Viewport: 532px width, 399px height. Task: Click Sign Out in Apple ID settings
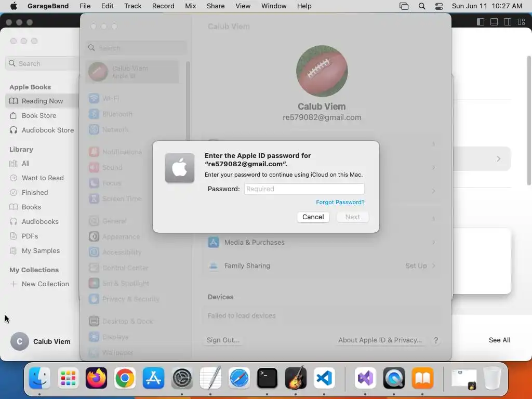(x=223, y=340)
